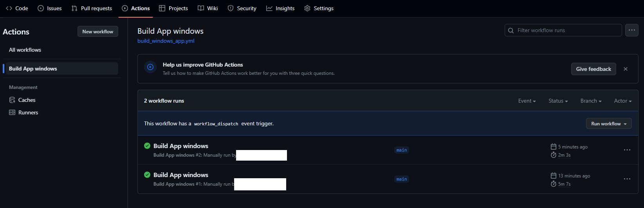The image size is (644, 208).
Task: Open more options menu for run #1
Action: click(x=627, y=179)
